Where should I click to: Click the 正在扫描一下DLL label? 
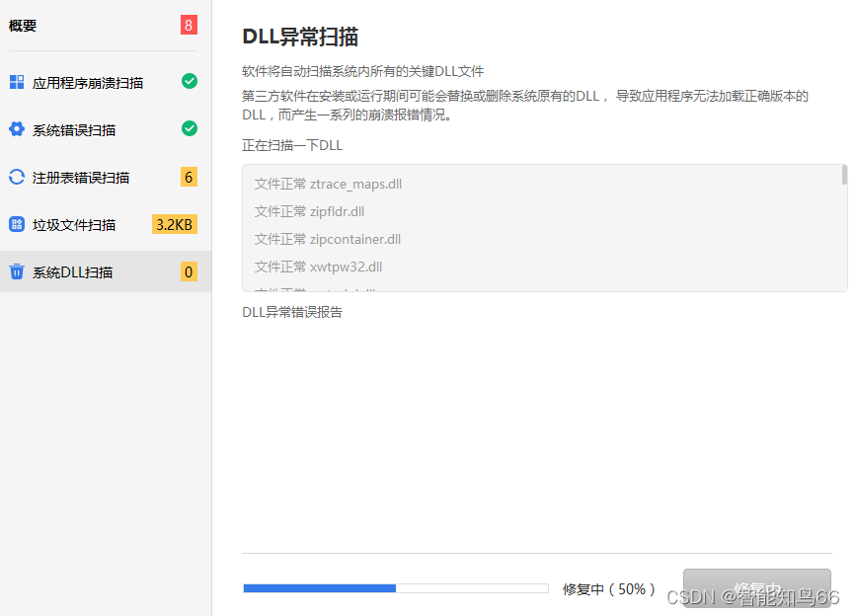(x=292, y=145)
